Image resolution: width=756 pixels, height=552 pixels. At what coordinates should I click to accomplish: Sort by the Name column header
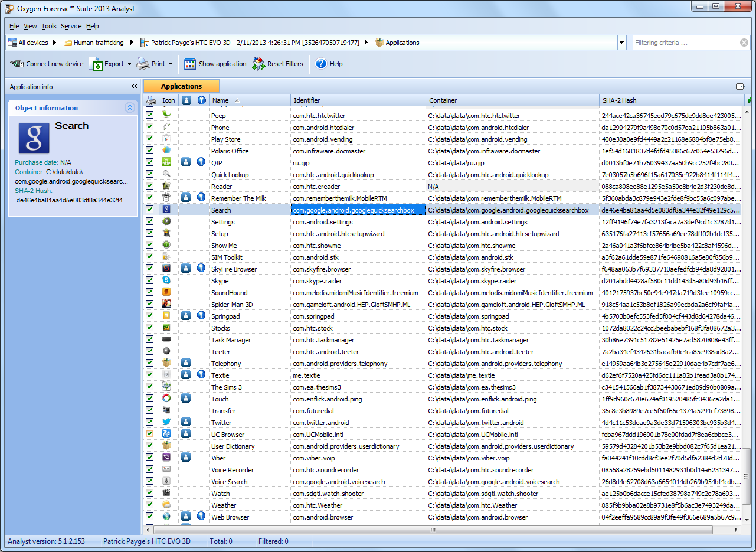tap(250, 100)
